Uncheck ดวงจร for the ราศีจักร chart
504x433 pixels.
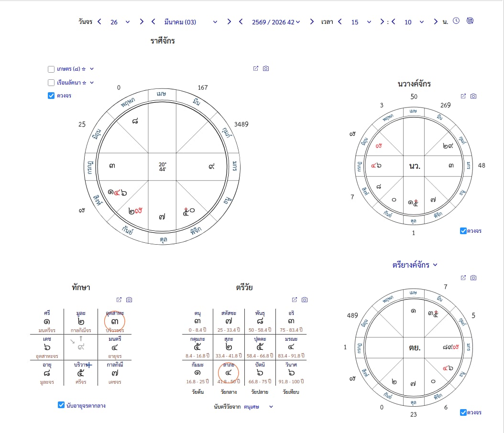point(51,96)
